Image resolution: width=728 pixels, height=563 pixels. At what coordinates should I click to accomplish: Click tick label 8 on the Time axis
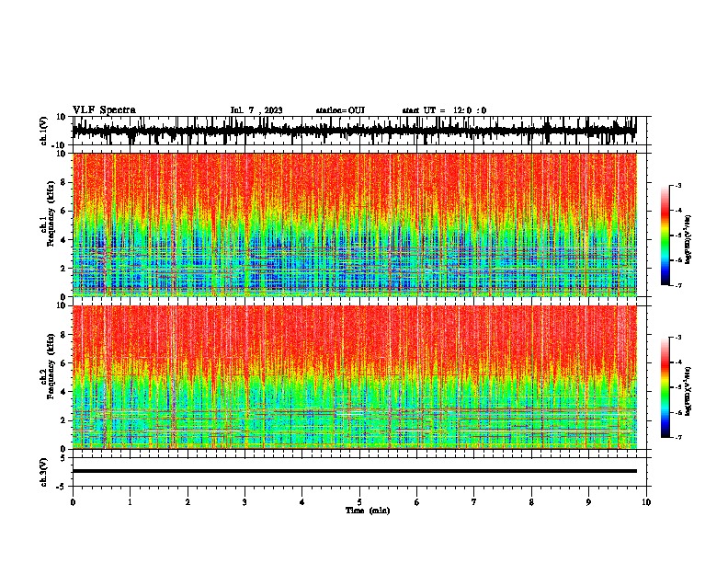531,502
